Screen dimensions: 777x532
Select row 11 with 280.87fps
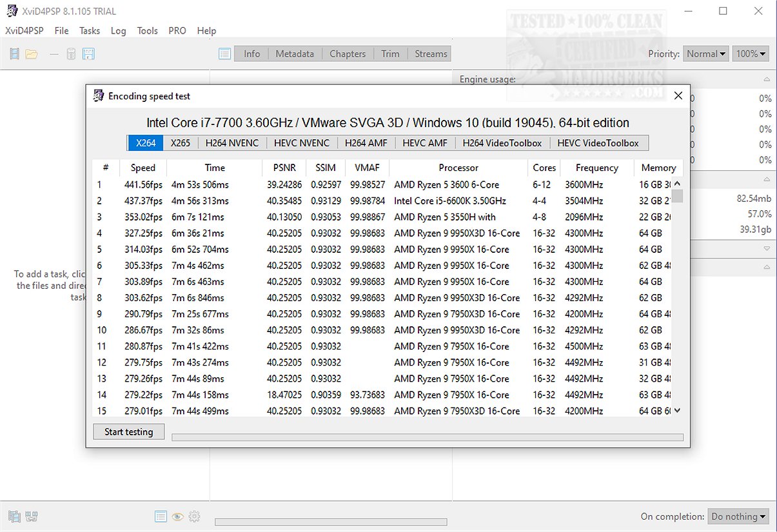pos(382,346)
